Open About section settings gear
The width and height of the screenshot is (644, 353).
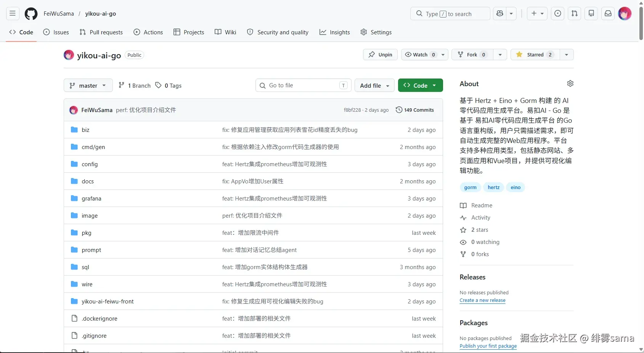(570, 83)
